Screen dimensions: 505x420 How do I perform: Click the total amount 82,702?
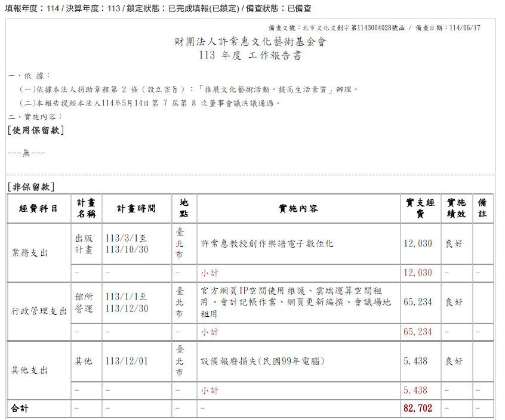(x=418, y=409)
